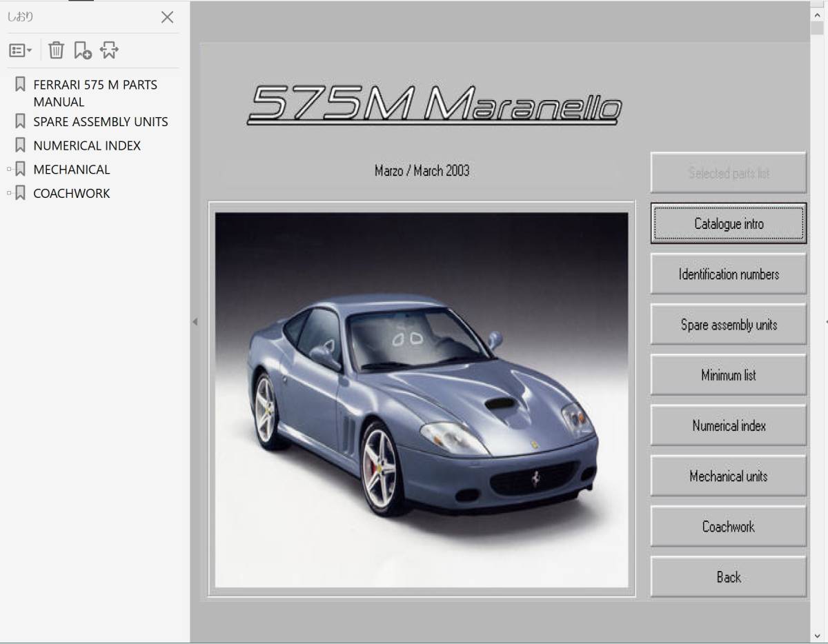Open the Catalogue intro page

pos(729,223)
